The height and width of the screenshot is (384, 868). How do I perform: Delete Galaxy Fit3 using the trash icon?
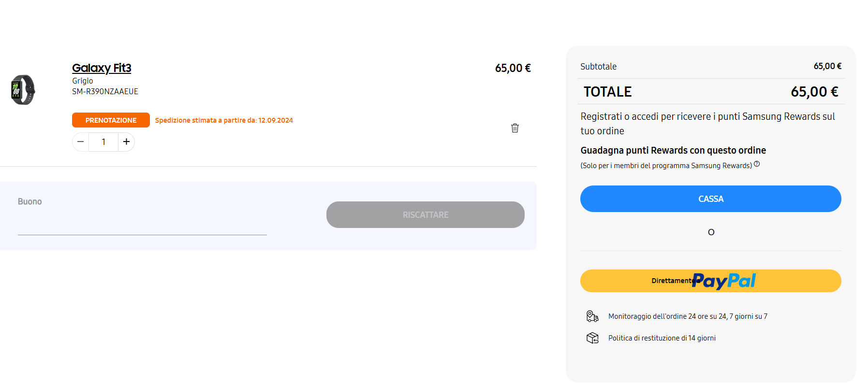point(515,128)
